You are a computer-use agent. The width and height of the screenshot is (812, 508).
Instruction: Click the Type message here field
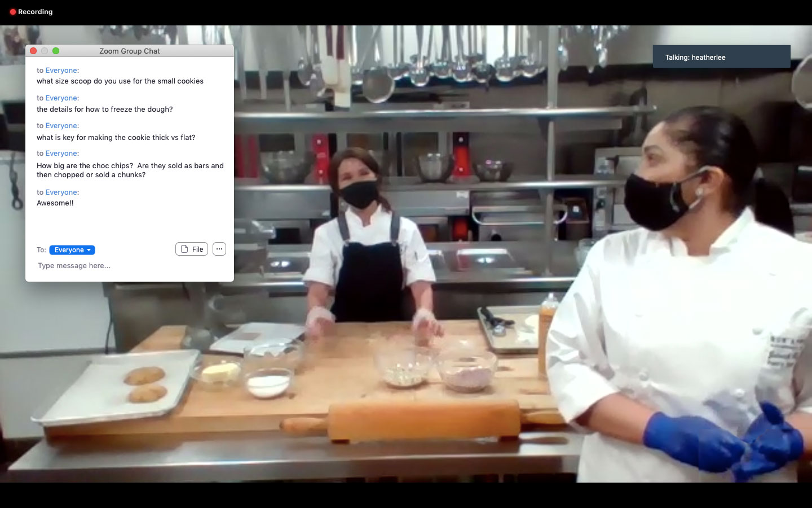130,266
